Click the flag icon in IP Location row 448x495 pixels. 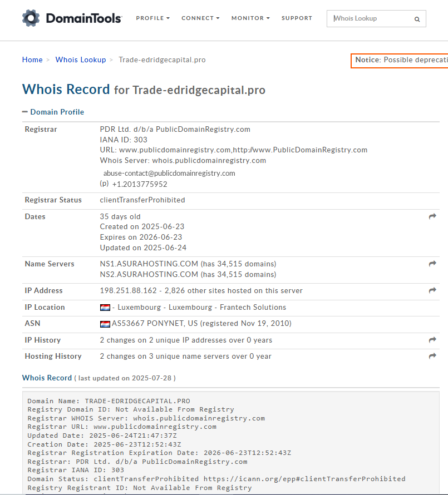tap(105, 308)
